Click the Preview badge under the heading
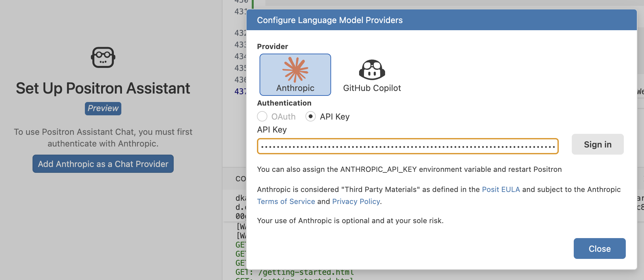 point(103,108)
